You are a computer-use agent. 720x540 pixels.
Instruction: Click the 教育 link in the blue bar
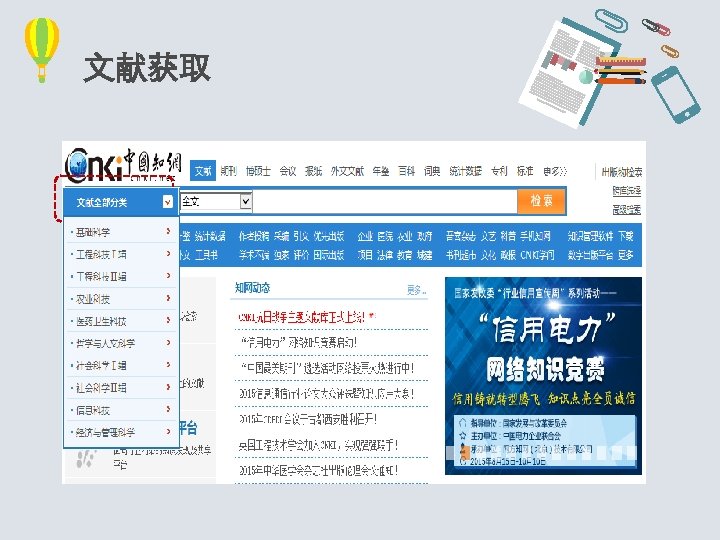405,255
